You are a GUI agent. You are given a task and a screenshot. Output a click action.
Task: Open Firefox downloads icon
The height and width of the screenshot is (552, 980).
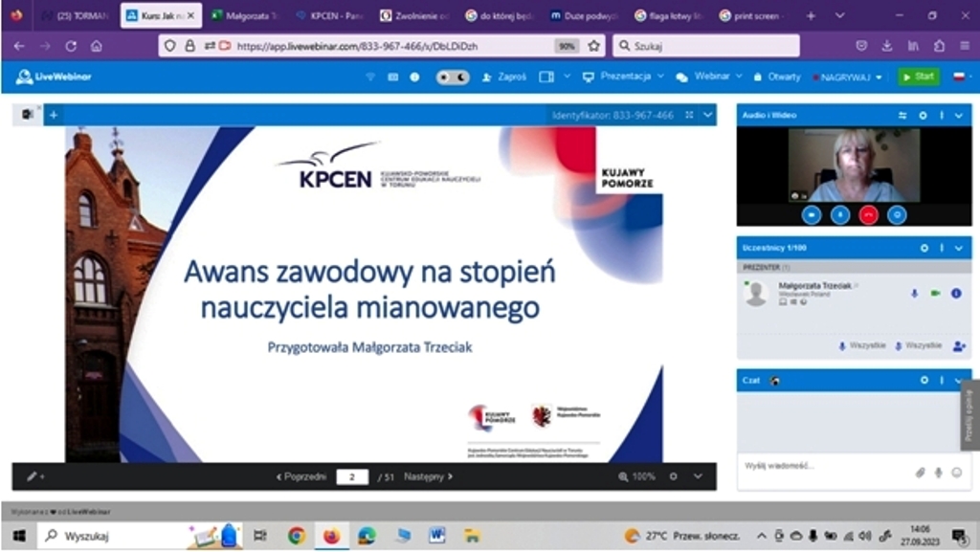[x=887, y=46]
